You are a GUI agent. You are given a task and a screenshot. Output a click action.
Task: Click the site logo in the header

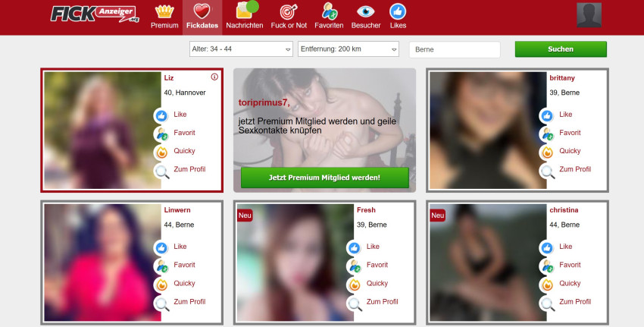[x=95, y=14]
